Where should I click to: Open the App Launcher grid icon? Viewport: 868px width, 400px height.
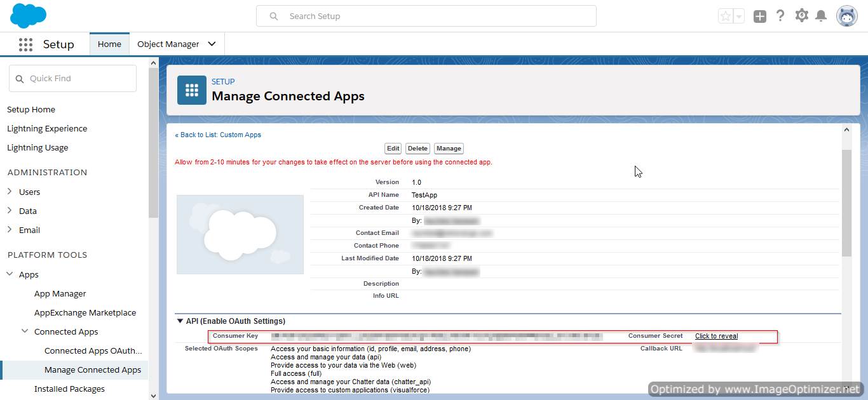click(x=25, y=44)
